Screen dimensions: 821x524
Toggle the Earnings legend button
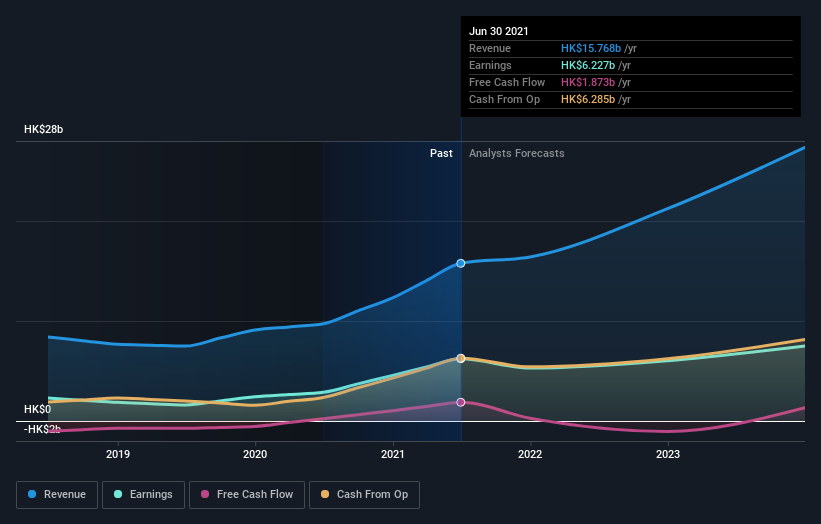[143, 495]
